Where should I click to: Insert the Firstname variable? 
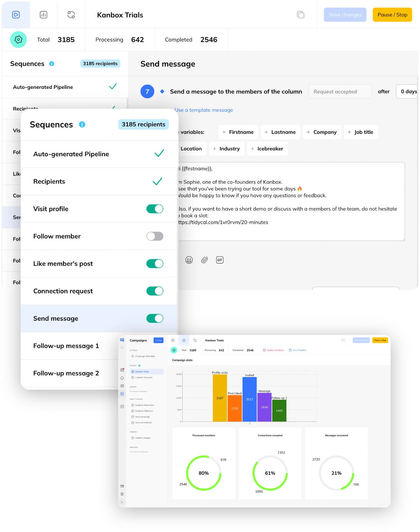pyautogui.click(x=238, y=132)
